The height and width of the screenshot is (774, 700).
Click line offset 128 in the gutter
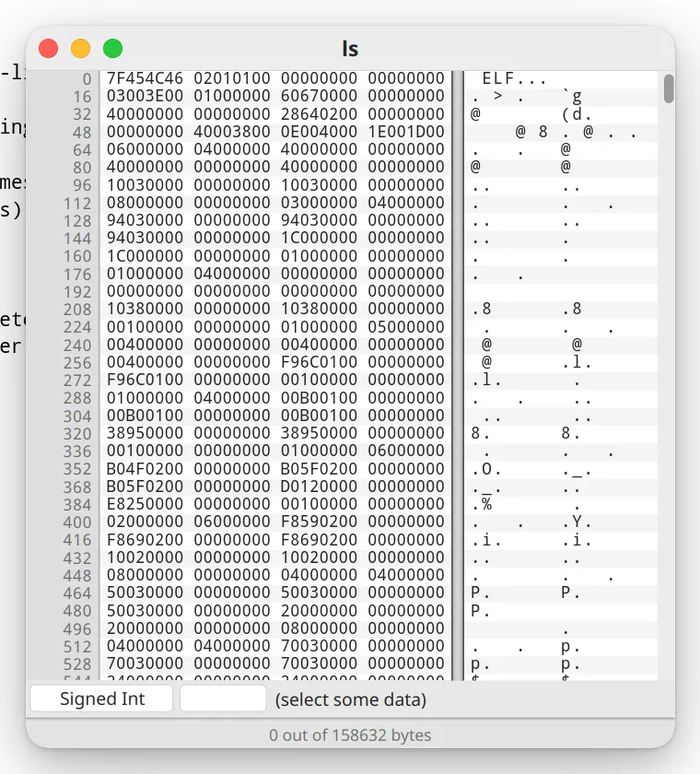coord(77,220)
